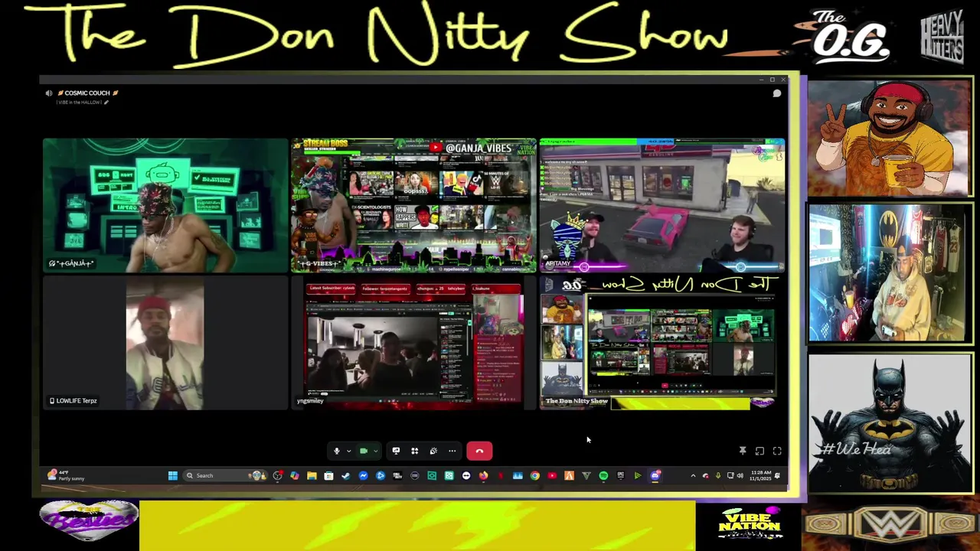Switch to Discord on the taskbar
The height and width of the screenshot is (551, 980).
click(x=655, y=475)
